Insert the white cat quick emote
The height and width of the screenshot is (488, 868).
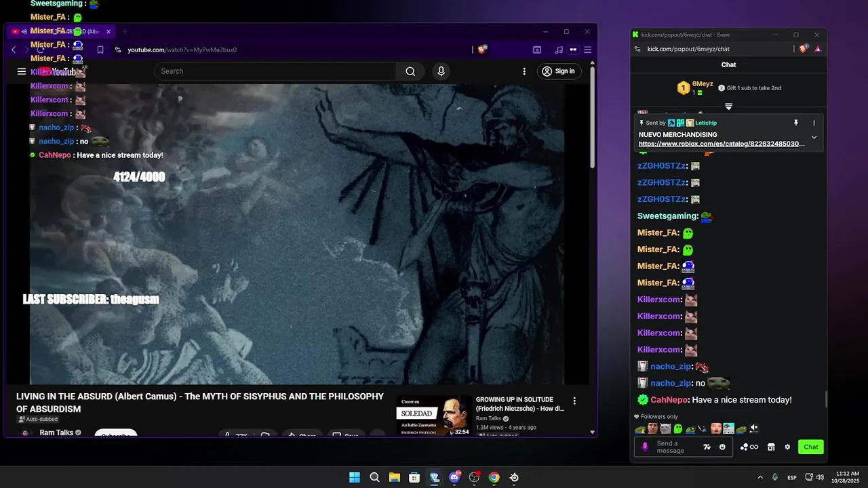(x=665, y=428)
